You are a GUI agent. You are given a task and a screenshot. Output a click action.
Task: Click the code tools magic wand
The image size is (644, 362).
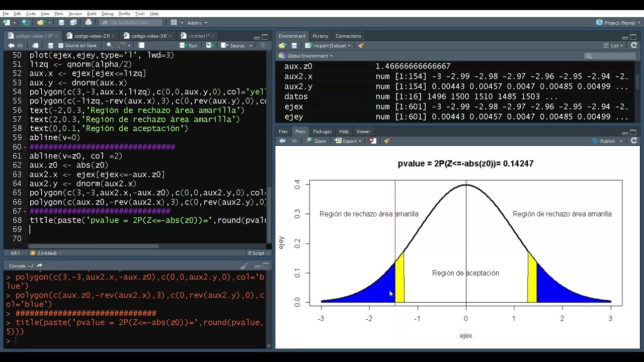(121, 46)
